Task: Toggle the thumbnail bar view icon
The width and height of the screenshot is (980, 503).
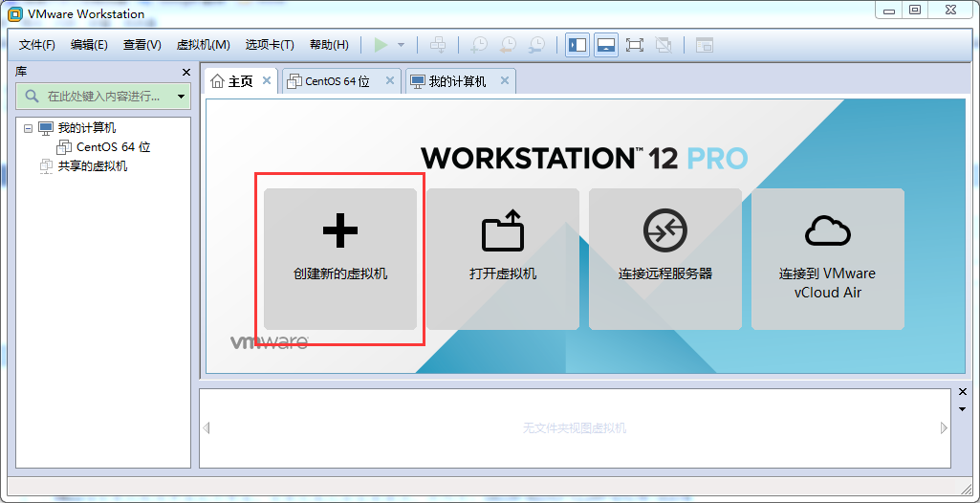Action: (605, 45)
